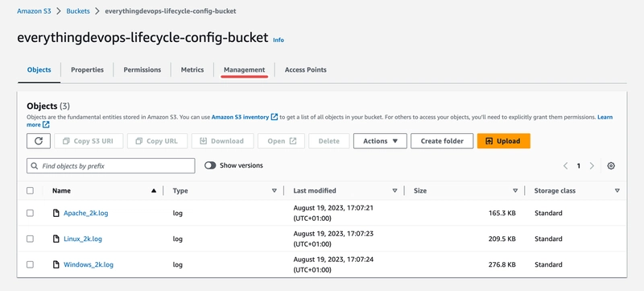Sort by Name using the ascending arrow
Viewport: 644px width, 291px height.
(154, 191)
